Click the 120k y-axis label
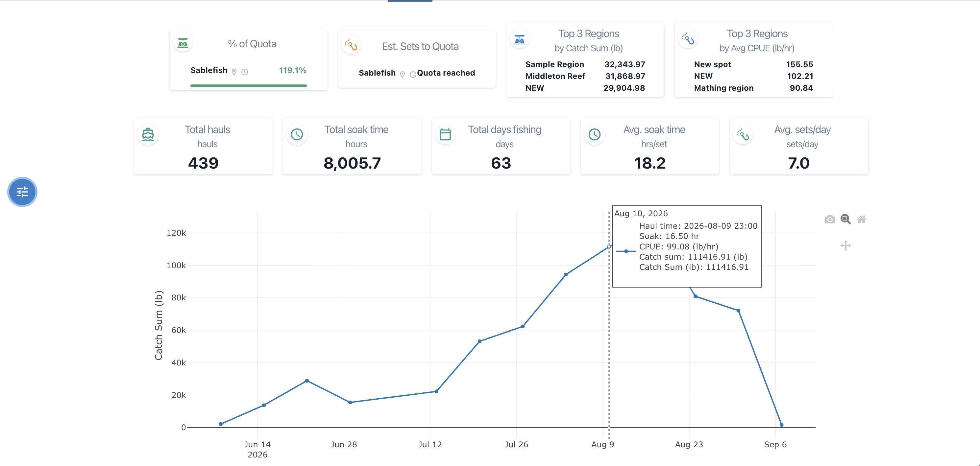Viewport: 980px width, 466px height. coord(176,233)
